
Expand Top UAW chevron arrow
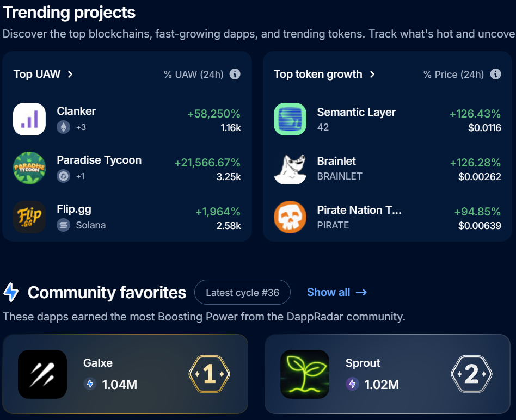coord(70,75)
